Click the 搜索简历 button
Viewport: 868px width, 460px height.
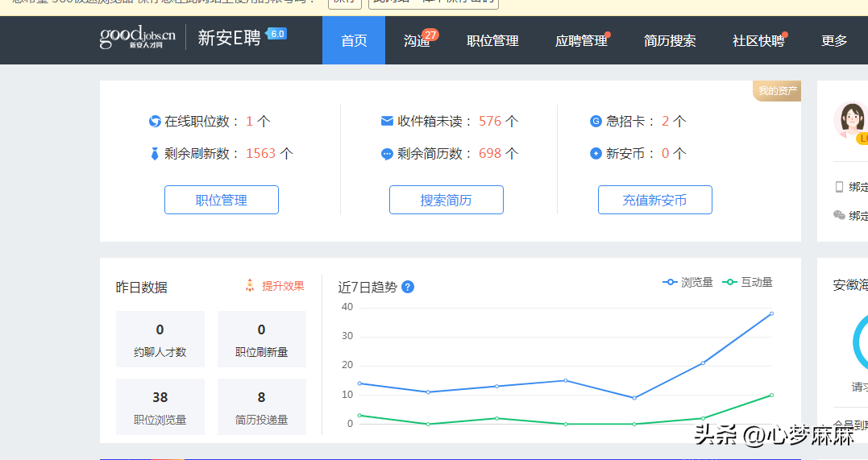pyautogui.click(x=446, y=200)
